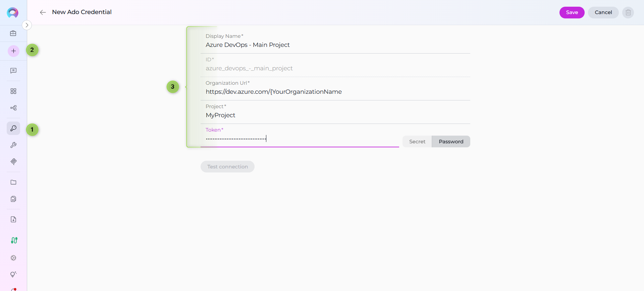Image resolution: width=644 pixels, height=291 pixels.
Task: Open the gear settings icon in sidebar
Action: click(x=13, y=258)
